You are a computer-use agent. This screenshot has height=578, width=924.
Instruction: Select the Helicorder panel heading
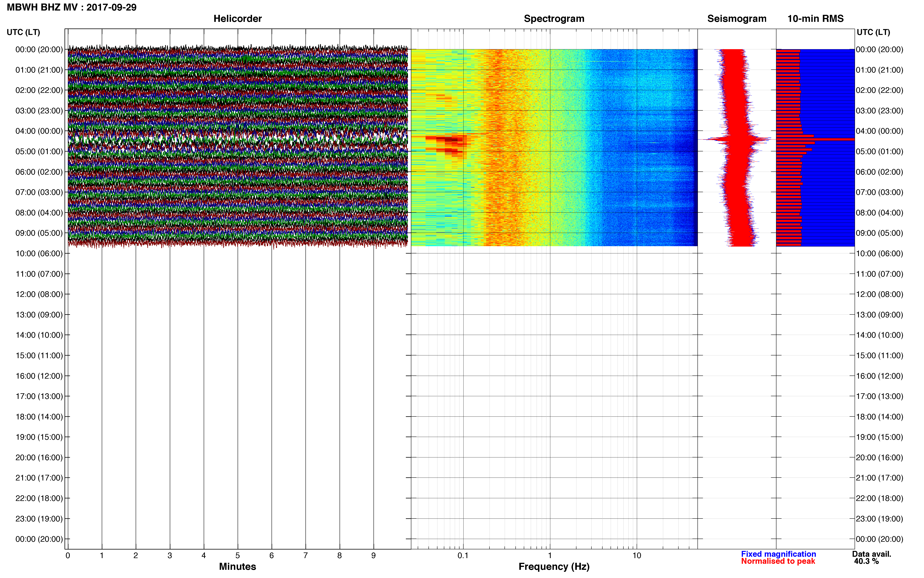238,19
